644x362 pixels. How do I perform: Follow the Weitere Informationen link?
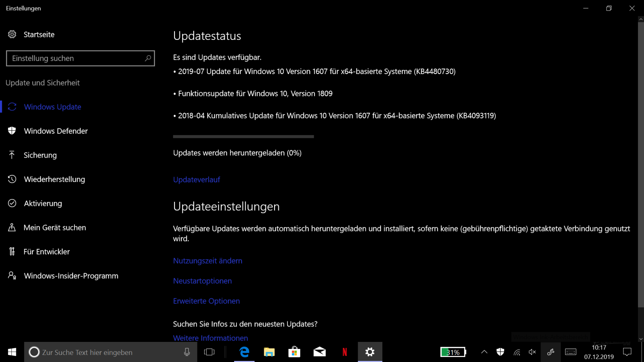(x=210, y=338)
